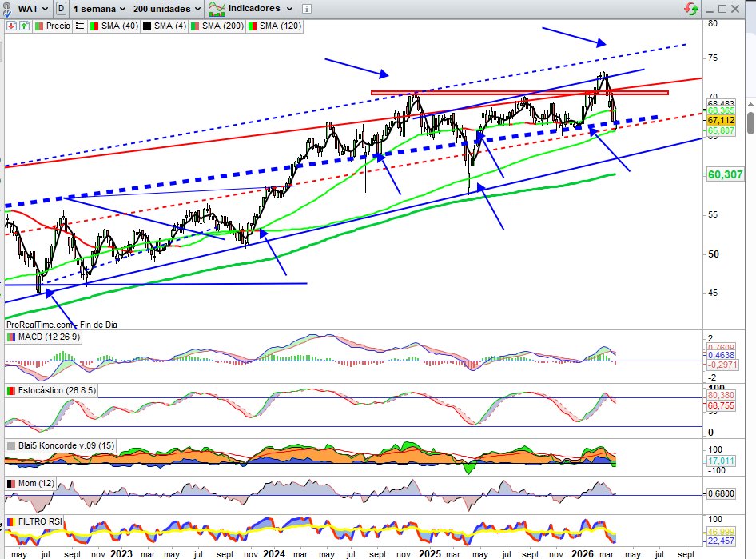756x559 pixels.
Task: Click the yellow 67,112 current price tag
Action: pyautogui.click(x=722, y=121)
